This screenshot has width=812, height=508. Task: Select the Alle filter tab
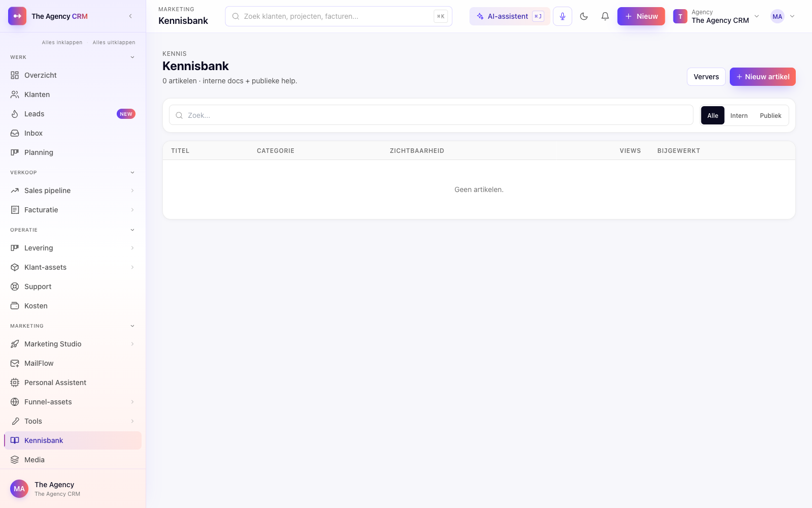713,115
